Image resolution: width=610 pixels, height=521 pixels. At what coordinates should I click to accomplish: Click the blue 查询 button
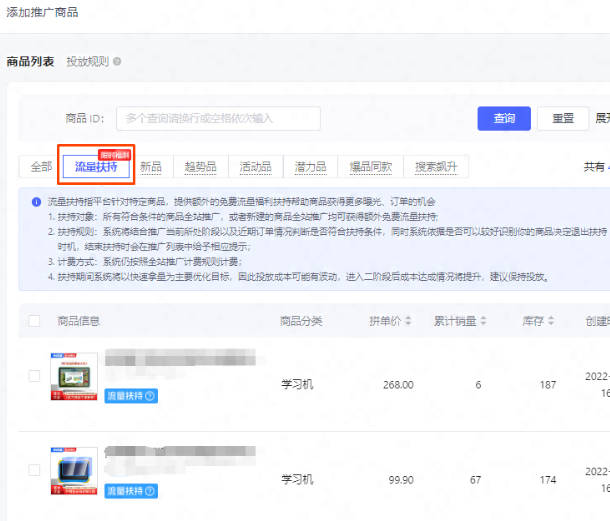(504, 118)
